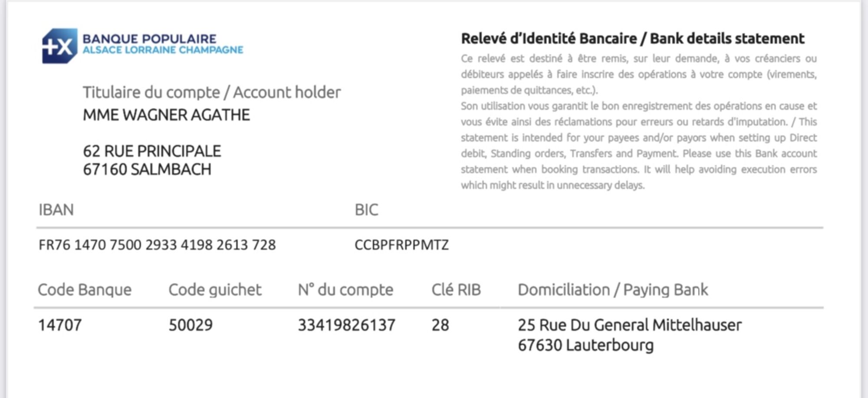Screen dimensions: 868x398
Task: Click the Banque Populaire logo icon
Action: tap(59, 46)
